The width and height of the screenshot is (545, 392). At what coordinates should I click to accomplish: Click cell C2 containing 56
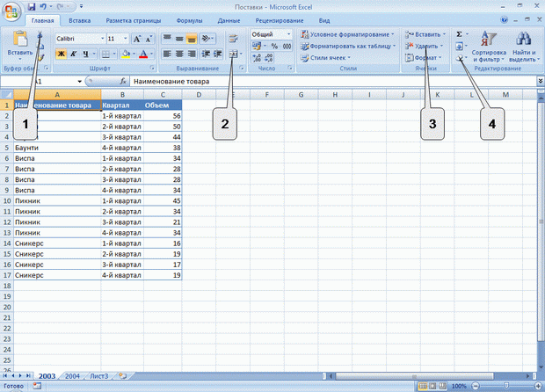pyautogui.click(x=163, y=116)
